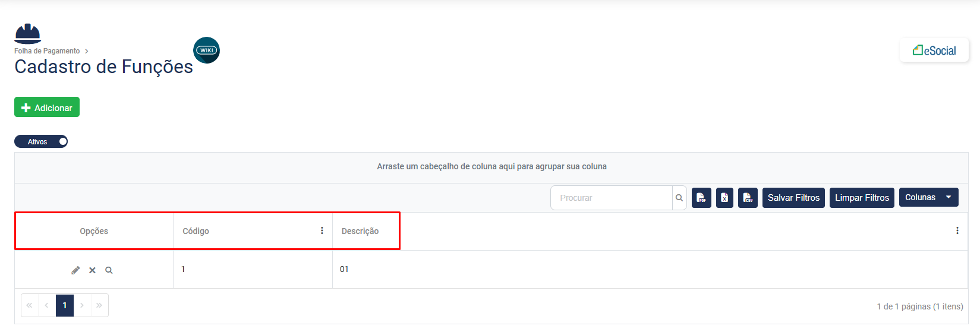This screenshot has height=332, width=980.
Task: Export the grid to PDF
Action: (701, 198)
